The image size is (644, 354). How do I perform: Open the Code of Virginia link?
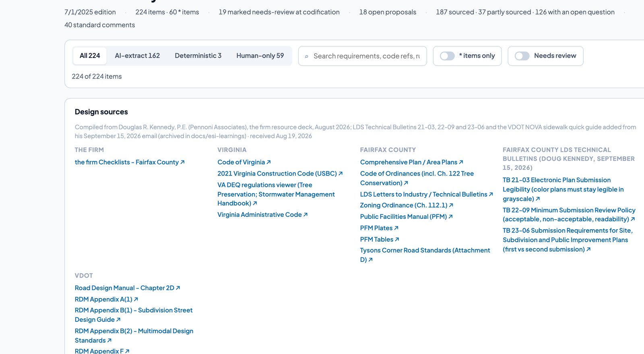point(244,162)
